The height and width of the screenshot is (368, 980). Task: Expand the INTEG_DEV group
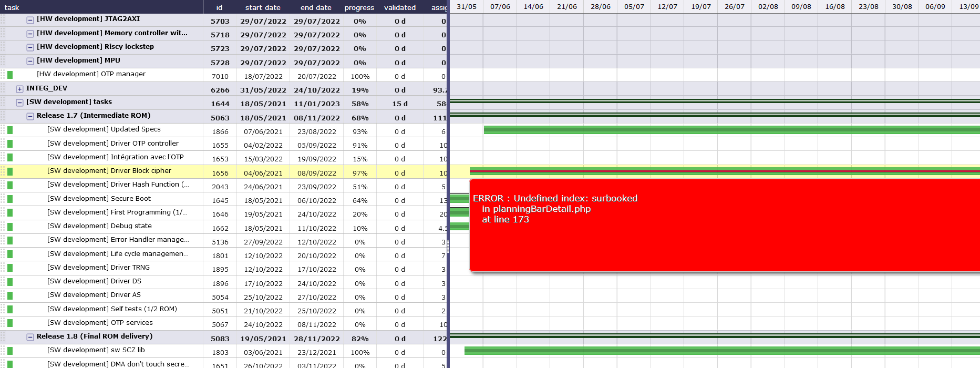tap(19, 89)
